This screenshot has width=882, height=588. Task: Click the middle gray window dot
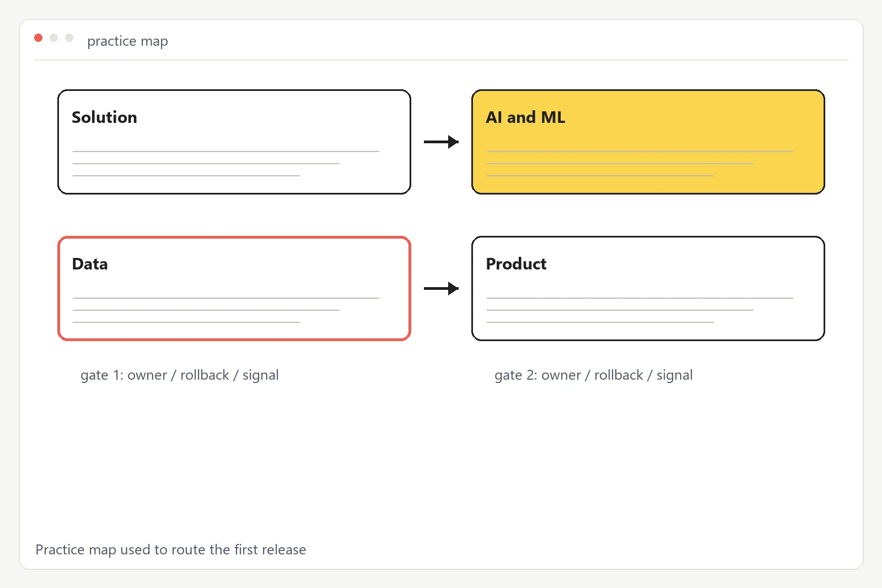53,37
